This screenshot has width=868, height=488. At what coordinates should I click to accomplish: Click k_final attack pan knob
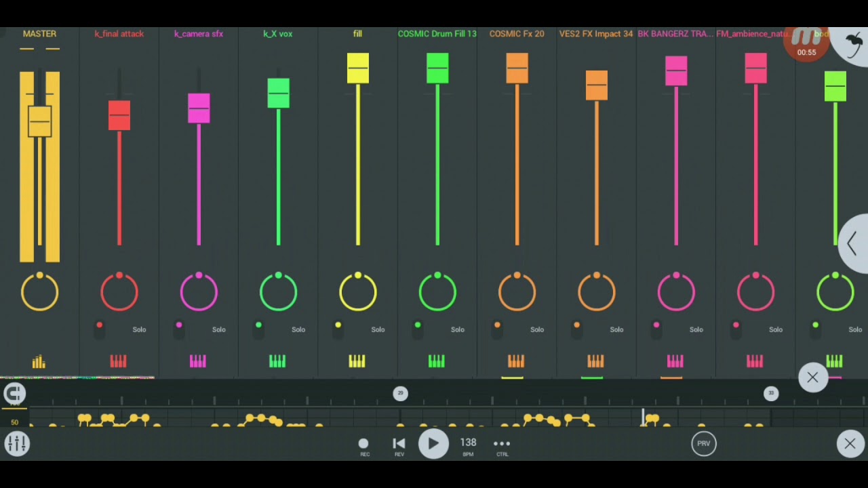click(119, 292)
